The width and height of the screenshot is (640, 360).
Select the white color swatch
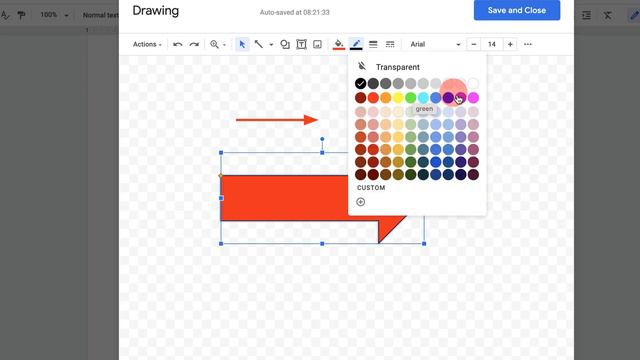coord(473,84)
